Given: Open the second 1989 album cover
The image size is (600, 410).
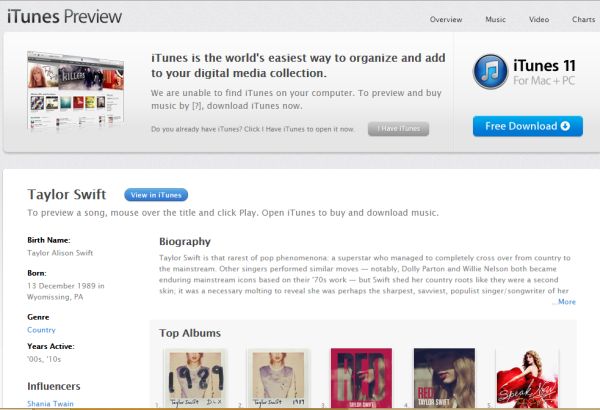Looking at the screenshot, I should 279,378.
